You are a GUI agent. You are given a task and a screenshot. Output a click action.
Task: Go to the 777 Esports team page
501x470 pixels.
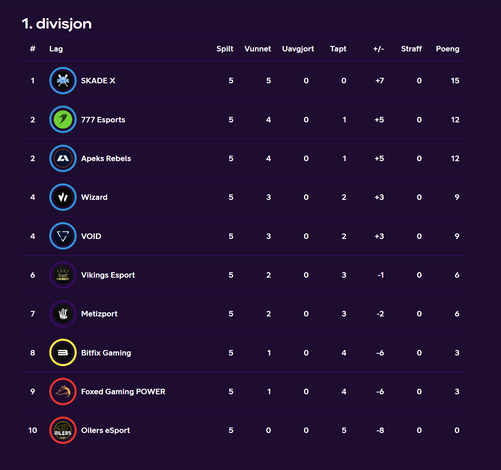(x=103, y=120)
